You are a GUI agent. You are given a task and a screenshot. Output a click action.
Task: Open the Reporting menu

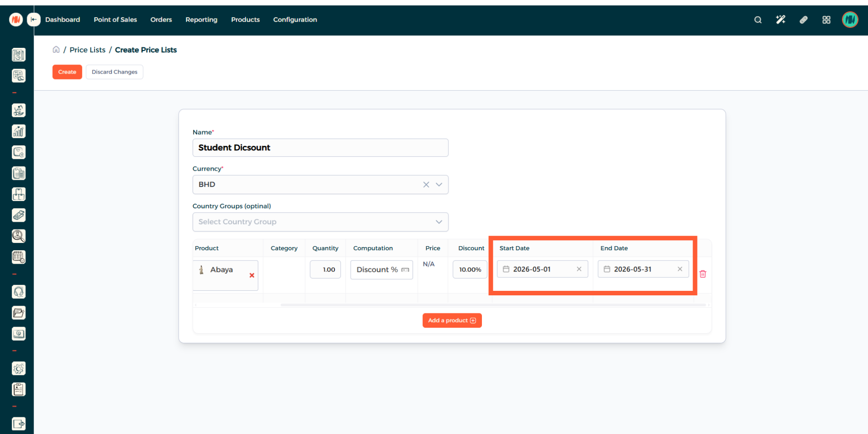pyautogui.click(x=201, y=19)
